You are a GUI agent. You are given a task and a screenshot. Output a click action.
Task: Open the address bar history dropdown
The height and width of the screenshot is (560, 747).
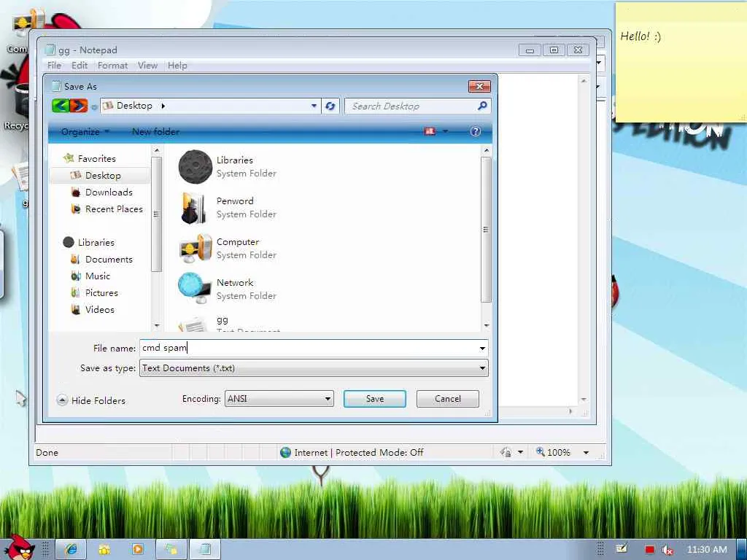click(x=314, y=106)
